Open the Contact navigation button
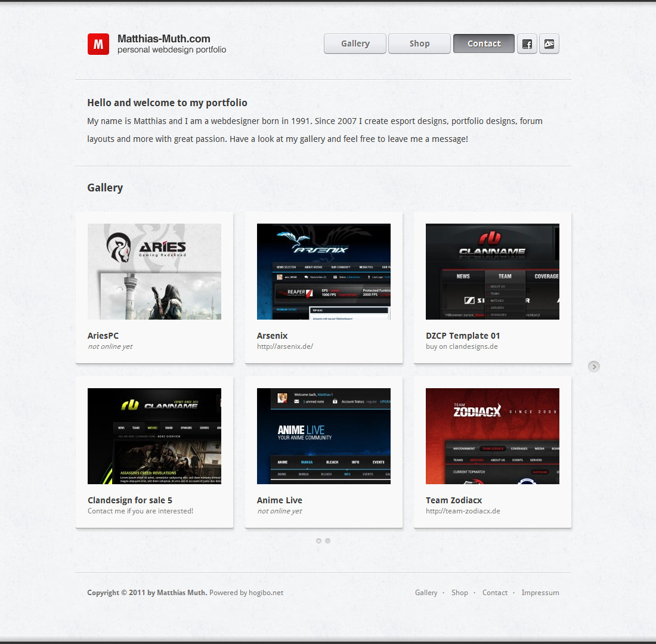Screen dimensions: 656x644 (x=484, y=44)
